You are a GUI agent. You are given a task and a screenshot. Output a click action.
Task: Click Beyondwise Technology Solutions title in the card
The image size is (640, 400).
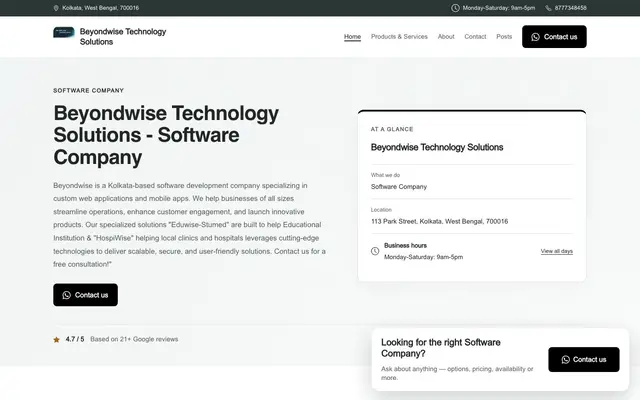[437, 147]
